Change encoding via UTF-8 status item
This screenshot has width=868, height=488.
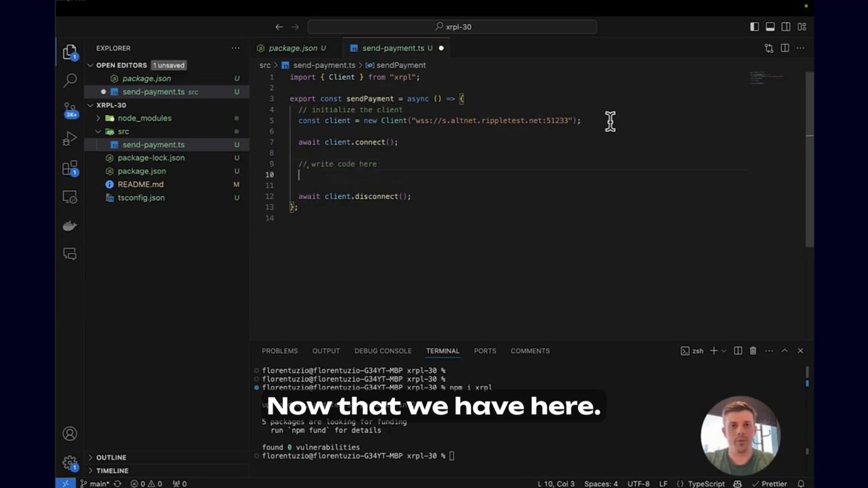pos(638,484)
